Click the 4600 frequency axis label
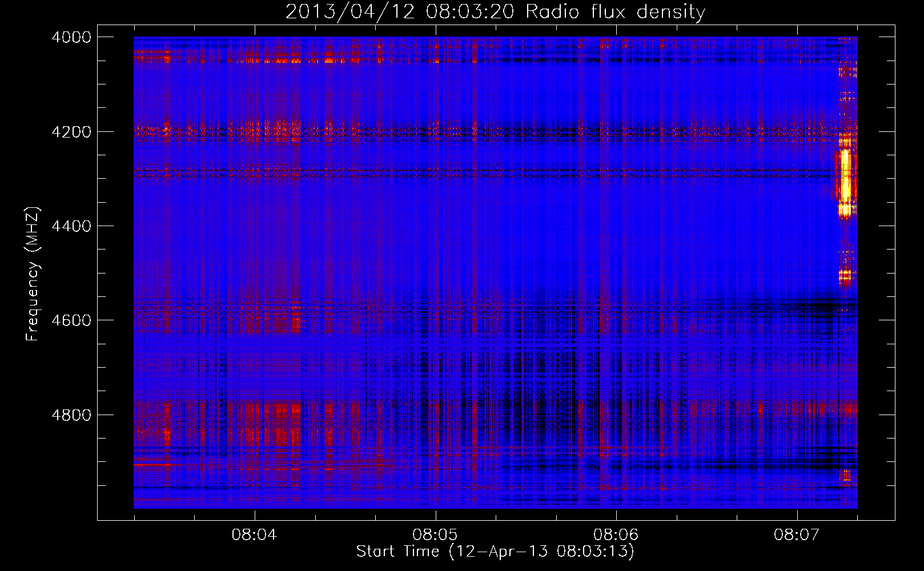This screenshot has height=571, width=924. coord(71,320)
